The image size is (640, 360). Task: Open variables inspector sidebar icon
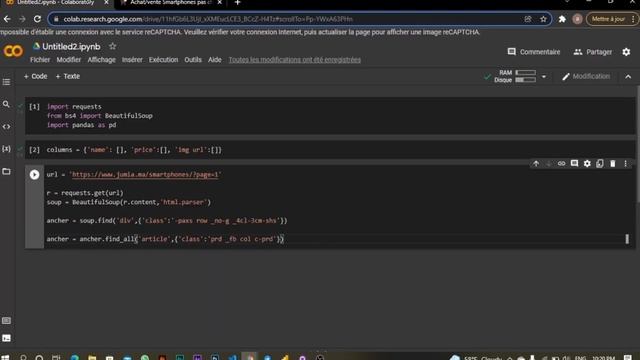(7, 149)
